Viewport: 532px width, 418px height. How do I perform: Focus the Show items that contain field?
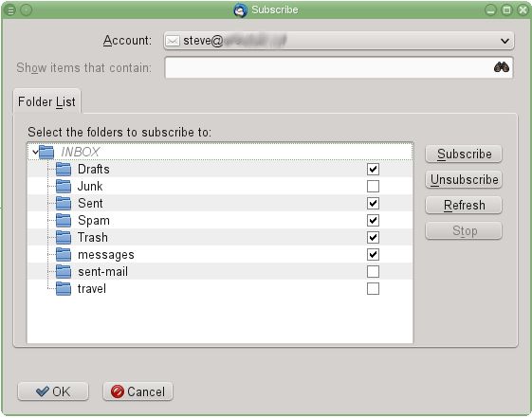coord(339,67)
